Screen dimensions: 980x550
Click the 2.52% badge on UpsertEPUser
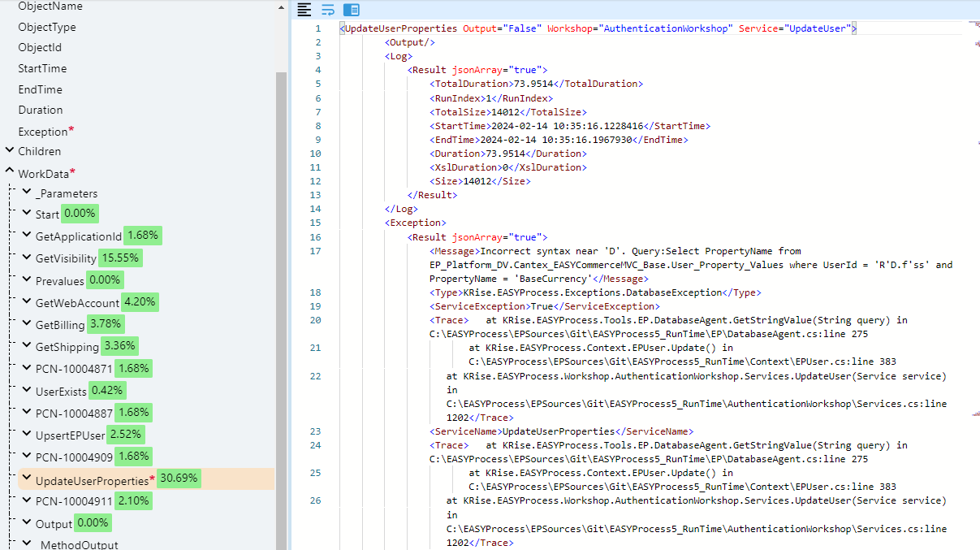click(x=125, y=435)
